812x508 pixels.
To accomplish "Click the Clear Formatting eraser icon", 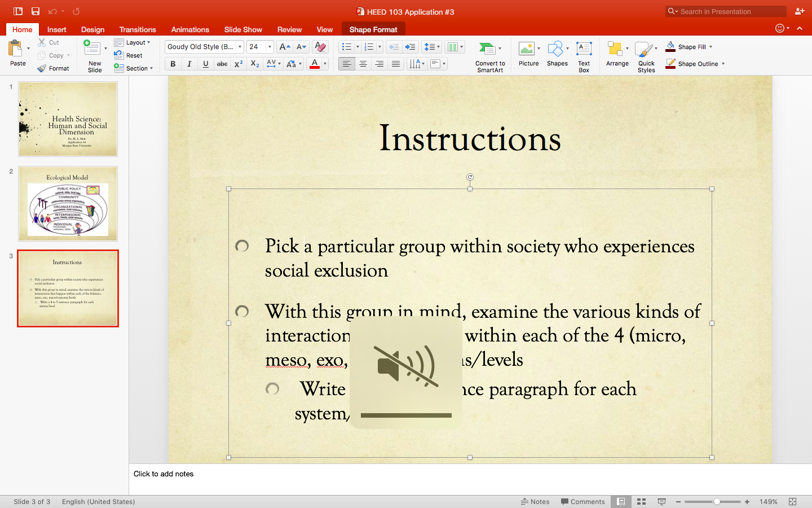I will pos(320,47).
